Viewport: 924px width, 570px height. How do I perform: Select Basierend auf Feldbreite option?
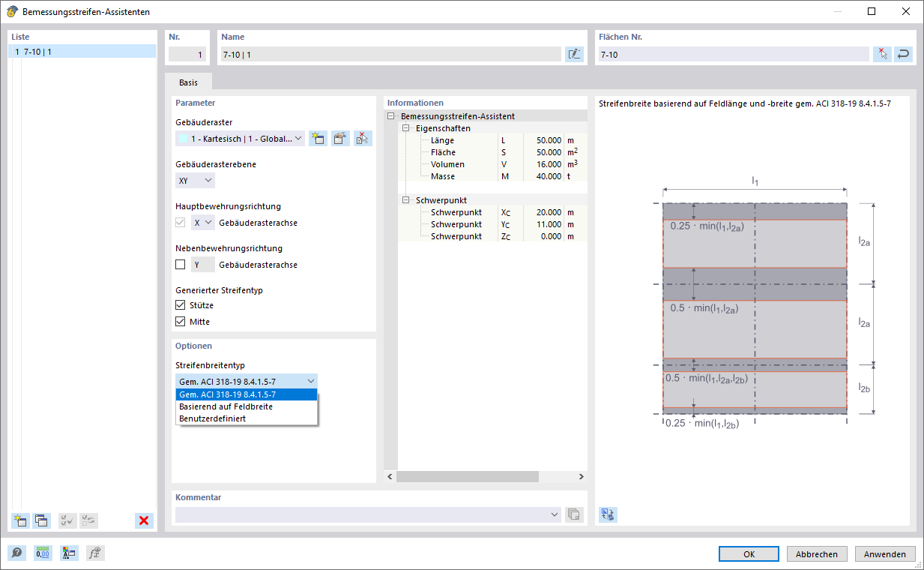point(247,406)
